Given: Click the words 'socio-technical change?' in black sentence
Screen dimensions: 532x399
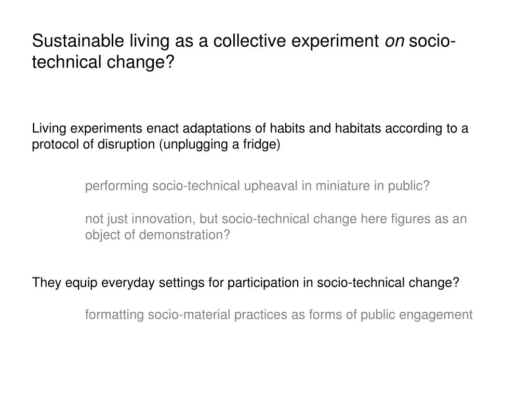Looking at the screenshot, I should click(388, 283).
